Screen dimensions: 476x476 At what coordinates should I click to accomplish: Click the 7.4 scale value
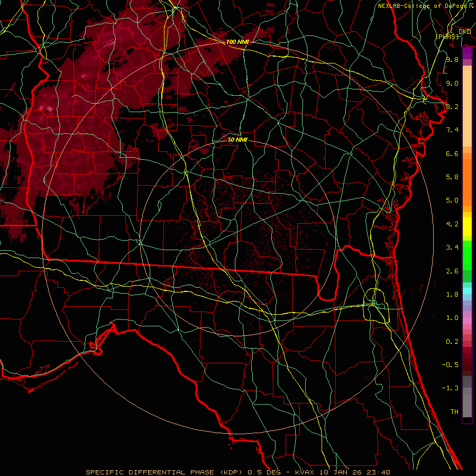click(x=452, y=130)
